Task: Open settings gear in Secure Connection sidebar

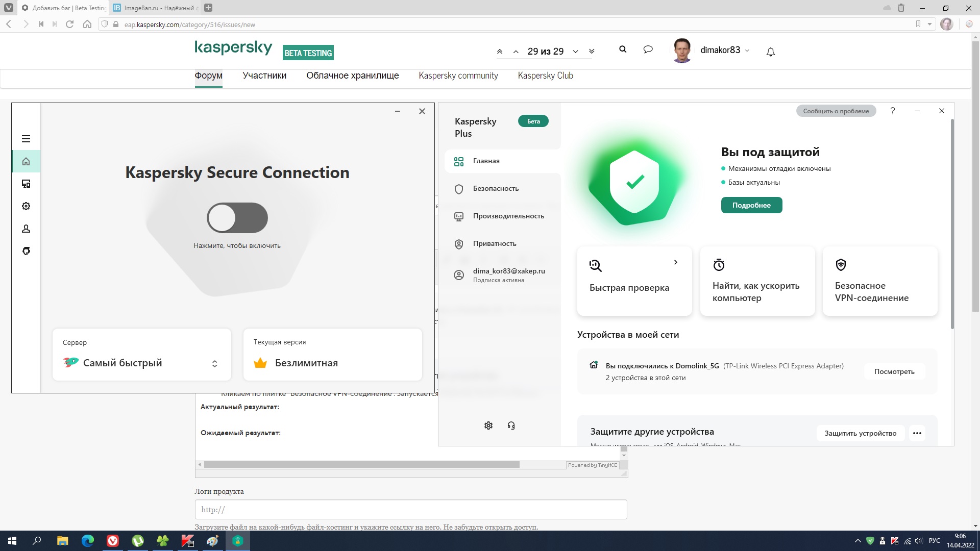Action: 26,206
